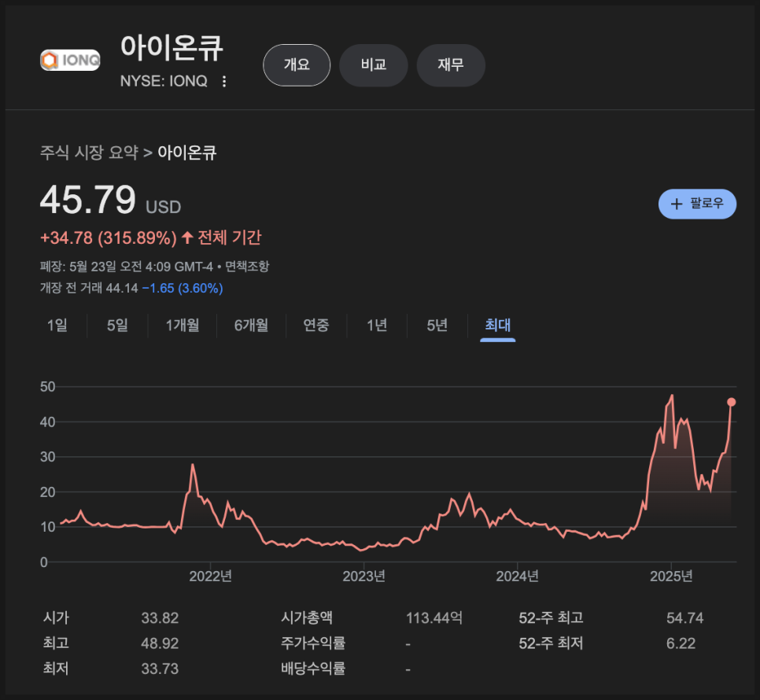760x700 pixels.
Task: Click the 52-주 최저 label
Action: coord(551,643)
